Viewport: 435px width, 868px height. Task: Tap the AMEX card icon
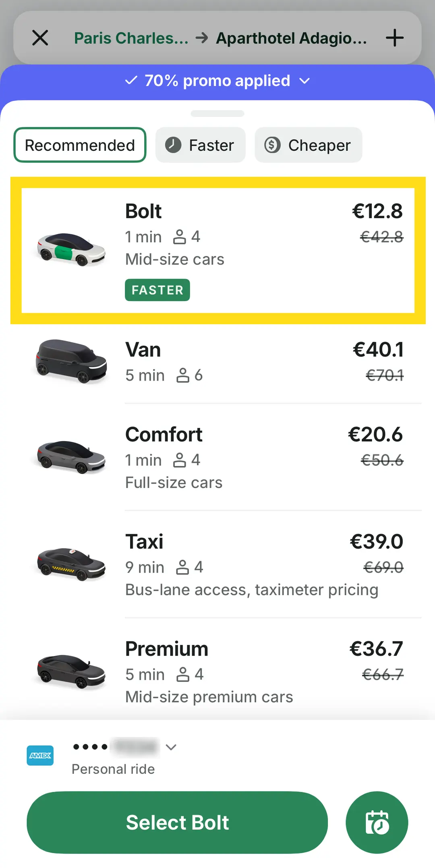coord(40,756)
